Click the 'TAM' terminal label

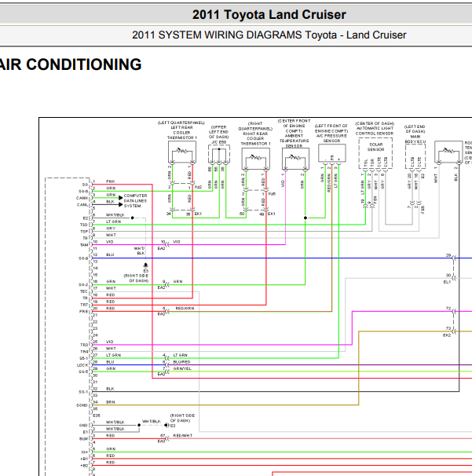click(x=84, y=245)
